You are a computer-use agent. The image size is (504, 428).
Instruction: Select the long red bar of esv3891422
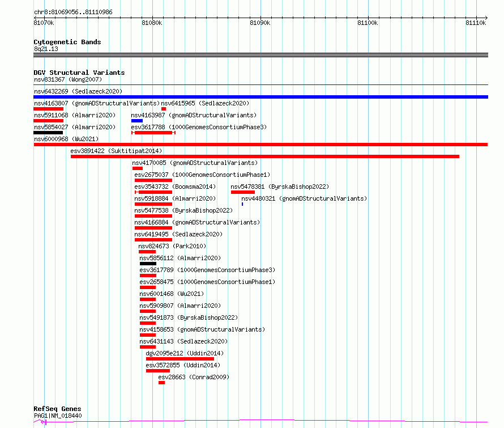(x=265, y=156)
